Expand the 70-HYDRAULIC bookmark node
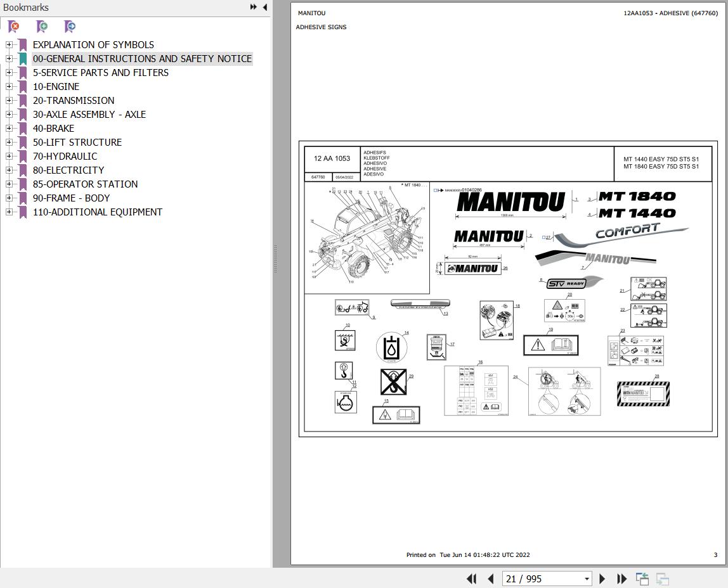The image size is (728, 588). [x=9, y=156]
